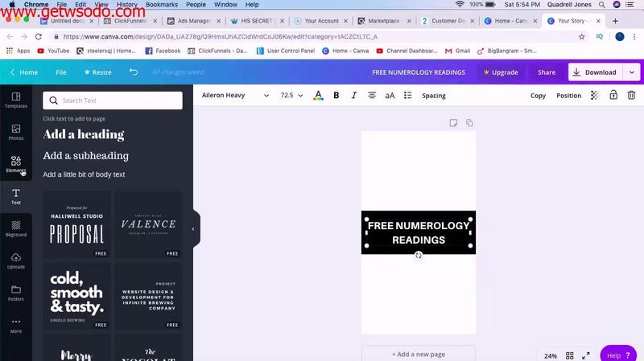
Task: Switch to the Ads Manager browser tab
Action: [x=194, y=21]
